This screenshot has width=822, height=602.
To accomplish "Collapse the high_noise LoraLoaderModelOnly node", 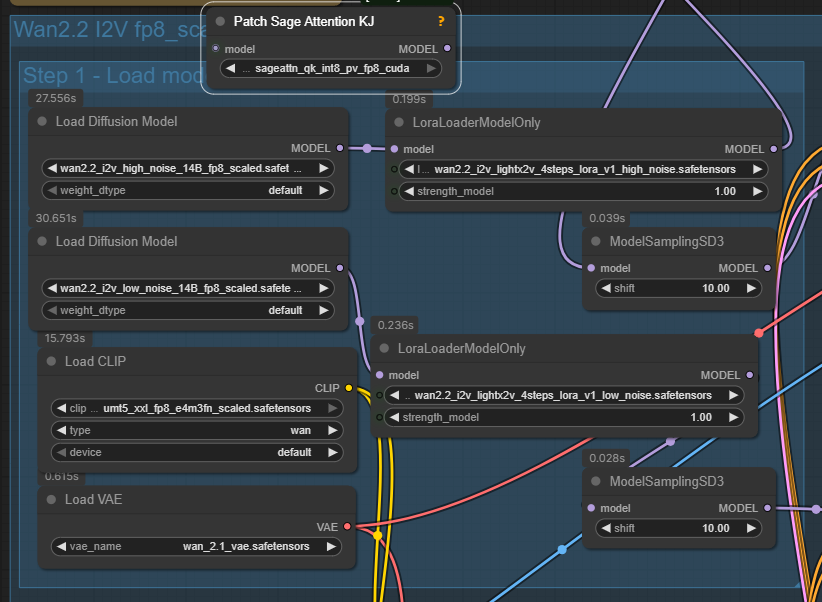I will [x=399, y=122].
